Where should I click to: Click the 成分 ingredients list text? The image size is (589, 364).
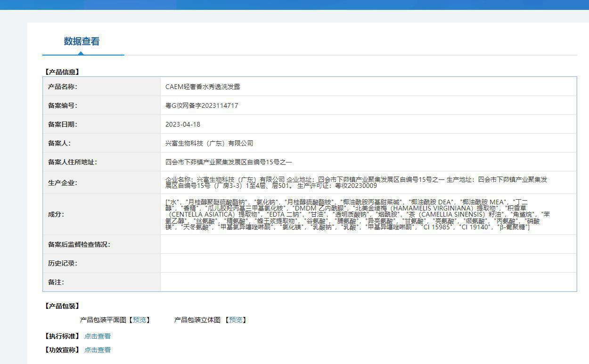pos(358,214)
